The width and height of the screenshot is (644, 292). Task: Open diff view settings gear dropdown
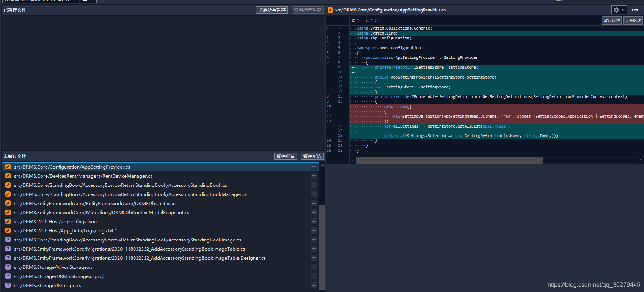[619, 10]
